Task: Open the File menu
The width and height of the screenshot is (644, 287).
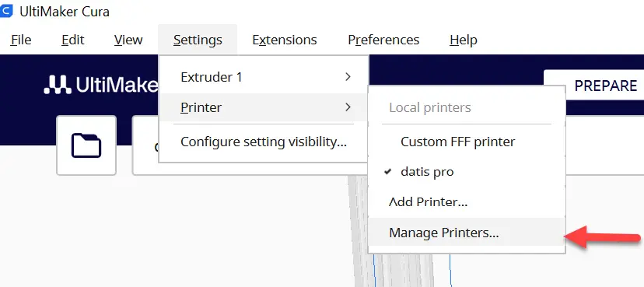Action: point(21,40)
